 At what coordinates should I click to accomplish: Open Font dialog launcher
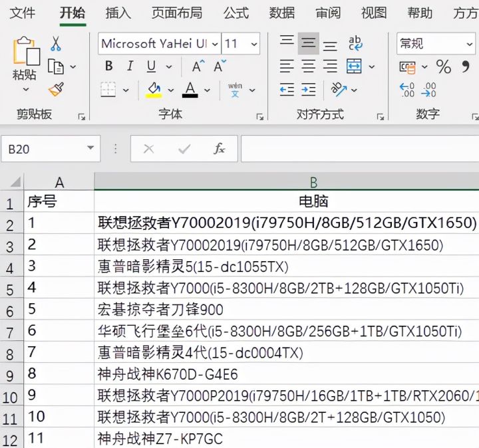point(260,116)
